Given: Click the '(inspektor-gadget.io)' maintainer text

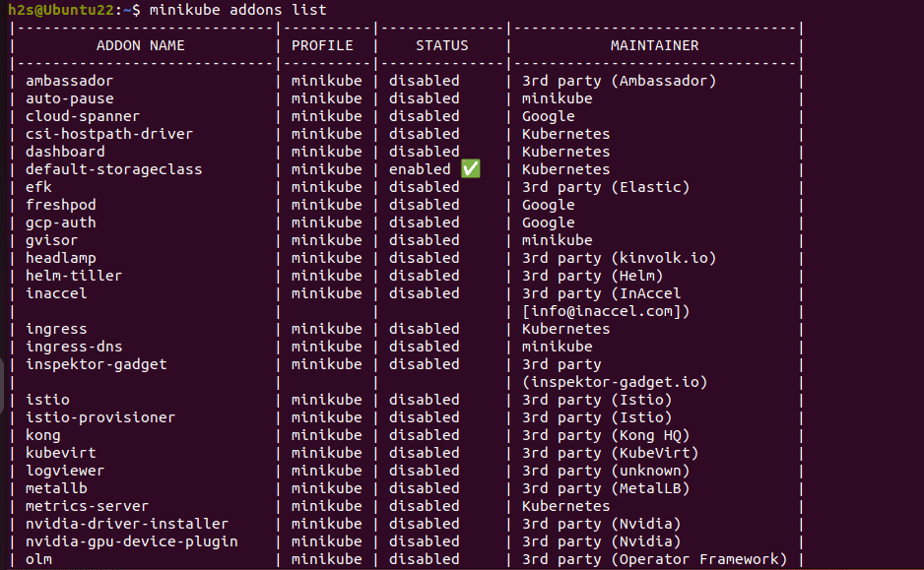Looking at the screenshot, I should [615, 382].
